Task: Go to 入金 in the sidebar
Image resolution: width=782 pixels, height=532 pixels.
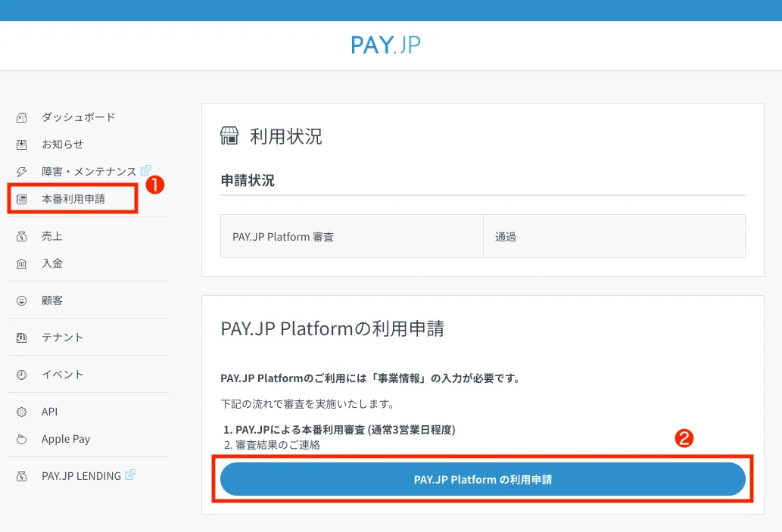Action: coord(52,263)
